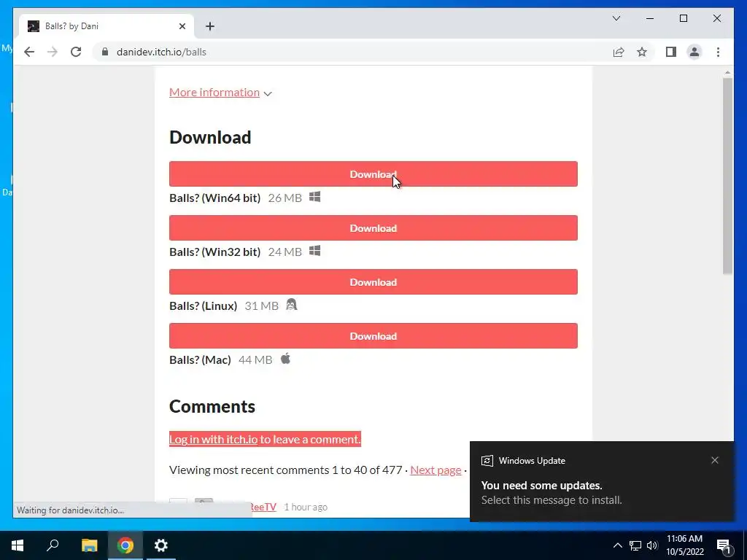Close the Balls? by Dani tab
Image resolution: width=747 pixels, height=560 pixels.
(182, 26)
